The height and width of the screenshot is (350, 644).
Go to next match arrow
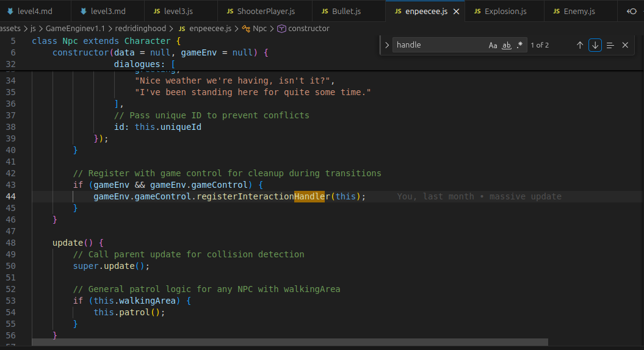[x=595, y=45]
